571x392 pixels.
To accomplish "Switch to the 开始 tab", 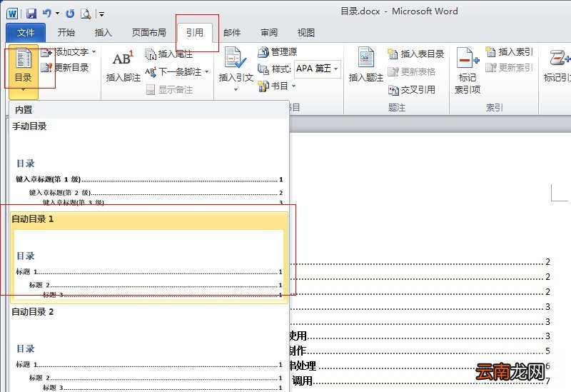I will [66, 33].
